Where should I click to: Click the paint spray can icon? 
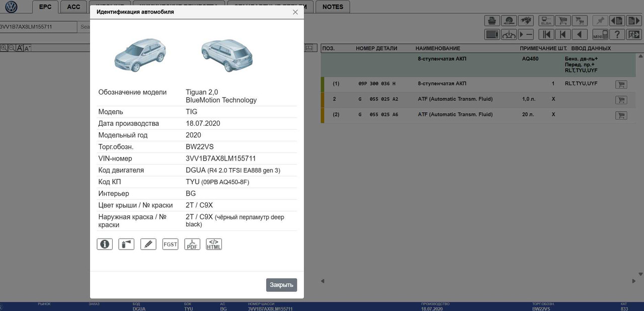point(126,244)
